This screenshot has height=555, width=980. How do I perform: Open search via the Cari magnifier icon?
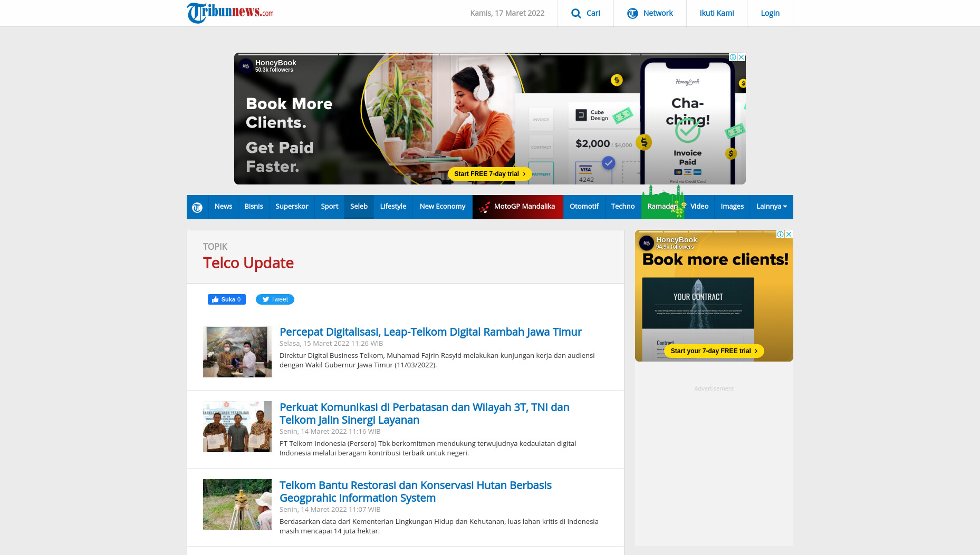[x=576, y=13]
